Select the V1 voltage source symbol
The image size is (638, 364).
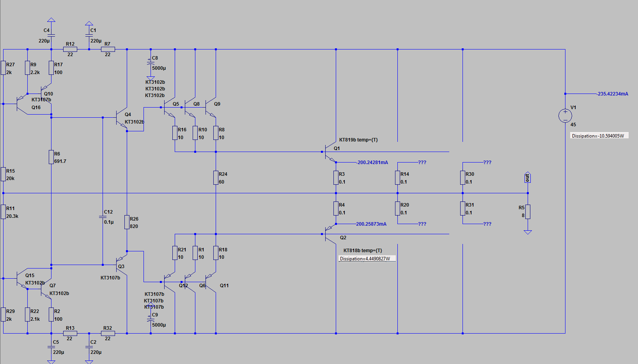click(565, 116)
